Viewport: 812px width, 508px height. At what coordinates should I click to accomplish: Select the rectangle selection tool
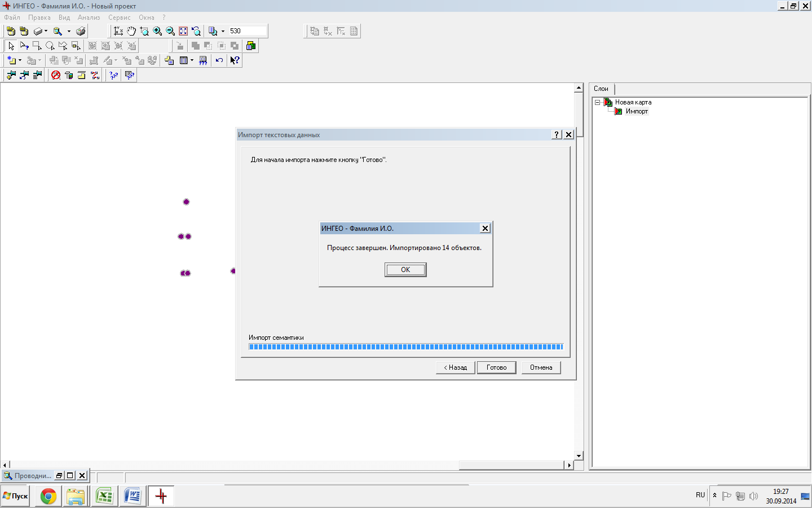(x=37, y=46)
